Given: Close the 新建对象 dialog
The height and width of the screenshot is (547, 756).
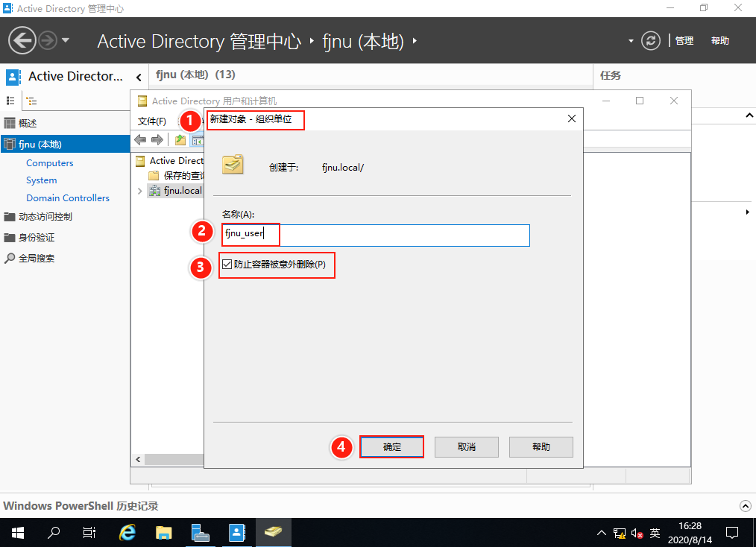Looking at the screenshot, I should tap(572, 118).
